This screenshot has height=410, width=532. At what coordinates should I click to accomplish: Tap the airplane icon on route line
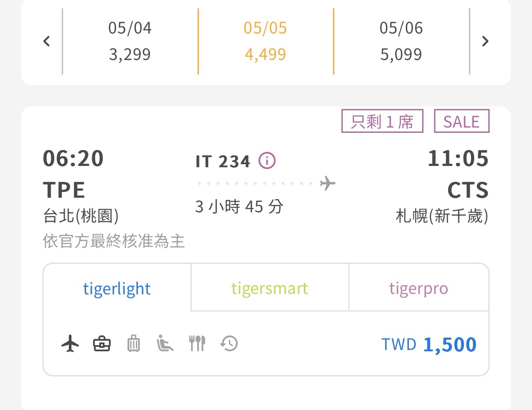click(328, 183)
